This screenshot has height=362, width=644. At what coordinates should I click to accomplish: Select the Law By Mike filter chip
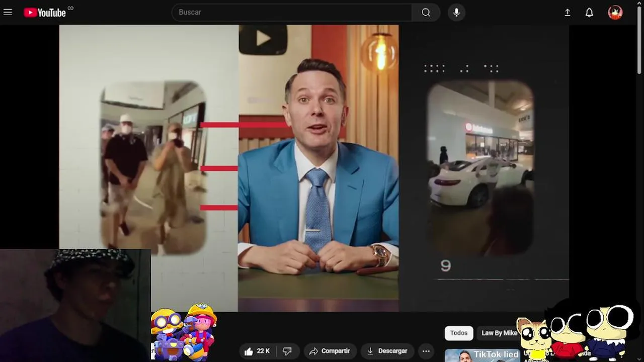point(499,333)
